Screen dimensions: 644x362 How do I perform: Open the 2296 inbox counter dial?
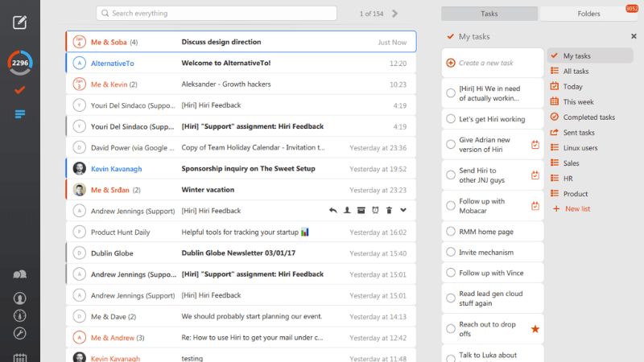point(19,63)
